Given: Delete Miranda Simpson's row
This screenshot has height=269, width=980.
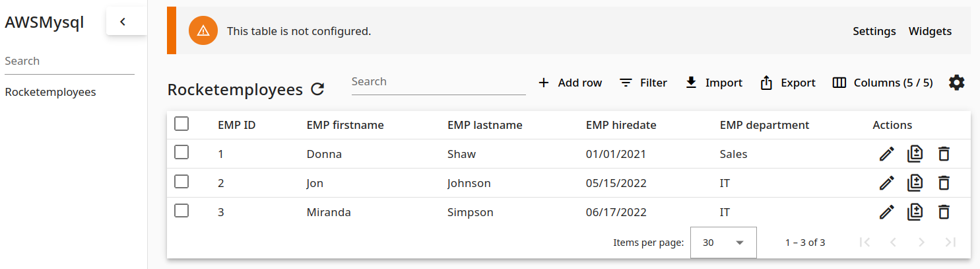Looking at the screenshot, I should (944, 212).
